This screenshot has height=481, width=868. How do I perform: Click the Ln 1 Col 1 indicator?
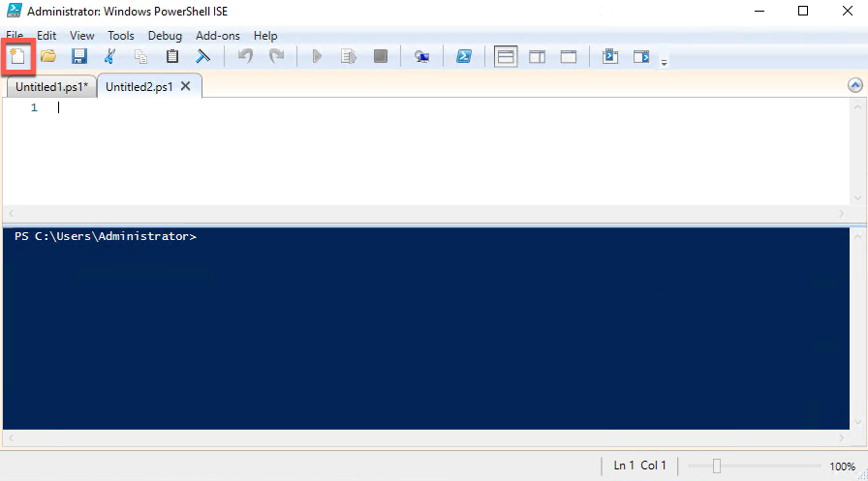(x=639, y=466)
